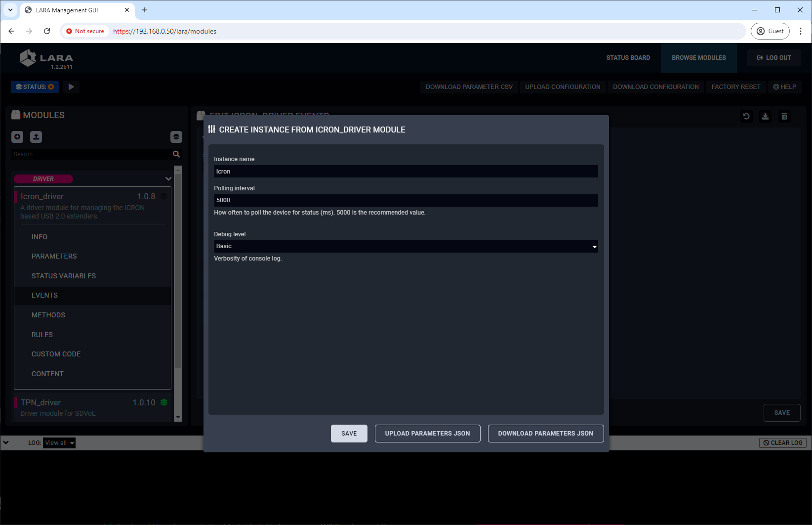Collapse the DRIVER category chevron
Image resolution: width=812 pixels, height=525 pixels.
pyautogui.click(x=168, y=179)
